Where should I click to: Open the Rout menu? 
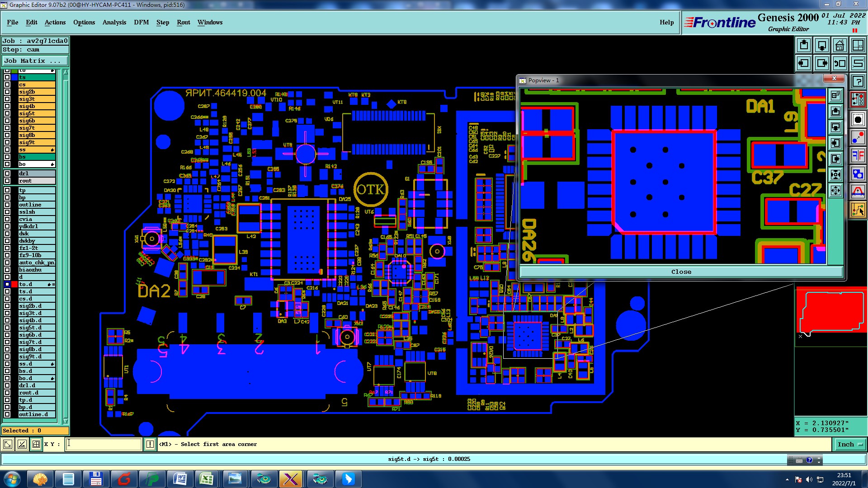click(x=184, y=22)
